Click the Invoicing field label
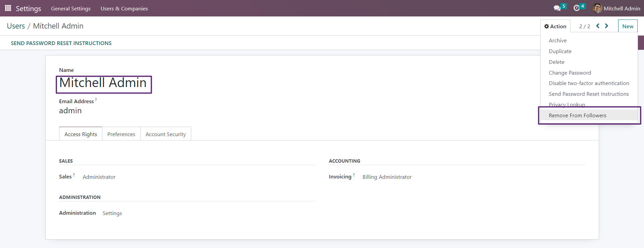This screenshot has width=644, height=248. [340, 177]
